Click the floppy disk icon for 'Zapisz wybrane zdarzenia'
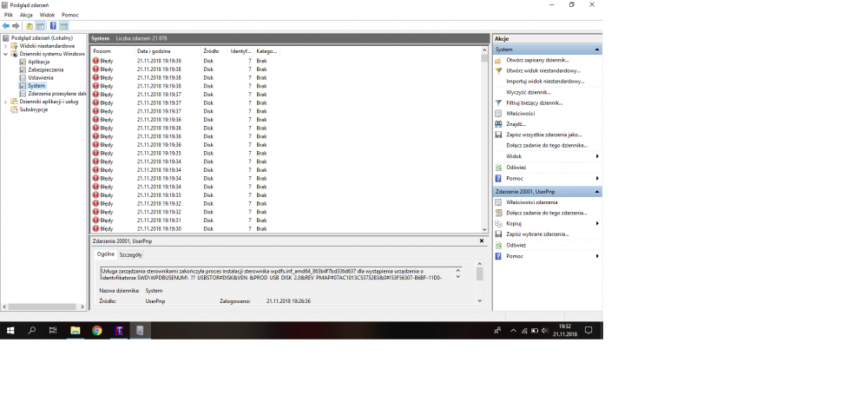Viewport: 868px width, 402px height. click(498, 234)
